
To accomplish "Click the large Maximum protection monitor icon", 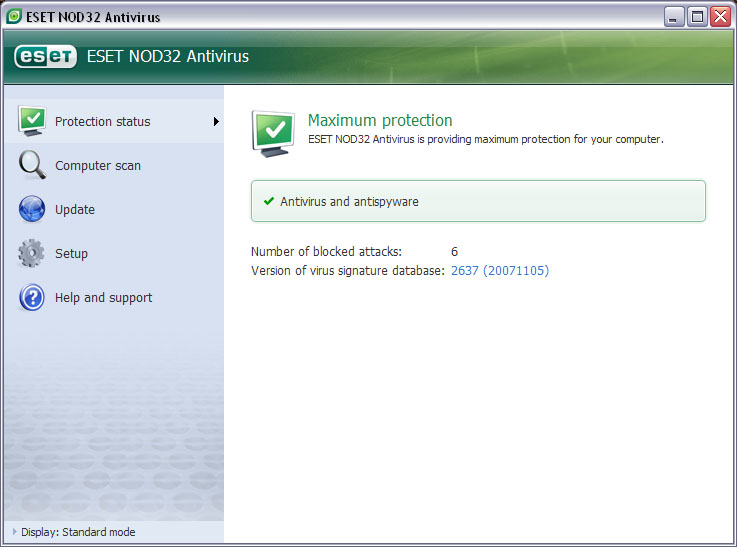I will point(274,133).
